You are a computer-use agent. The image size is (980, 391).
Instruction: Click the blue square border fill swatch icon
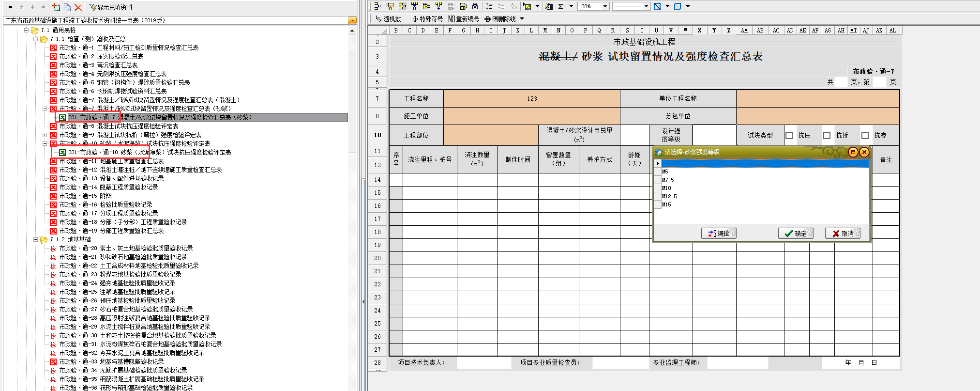coord(678,6)
